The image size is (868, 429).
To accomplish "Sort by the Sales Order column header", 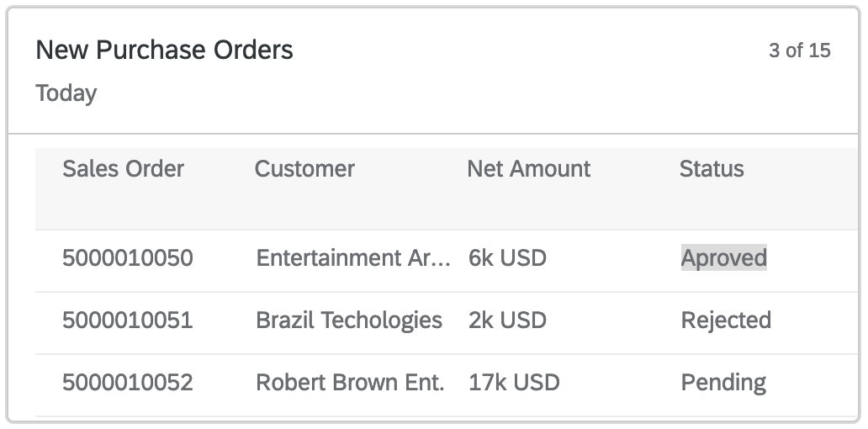I will point(123,169).
